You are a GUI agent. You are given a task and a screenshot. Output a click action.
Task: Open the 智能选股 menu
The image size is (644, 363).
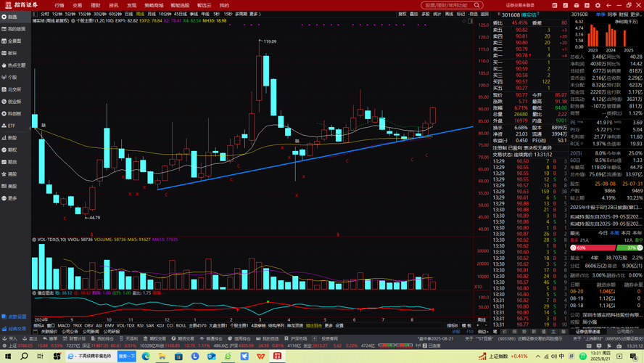[180, 5]
